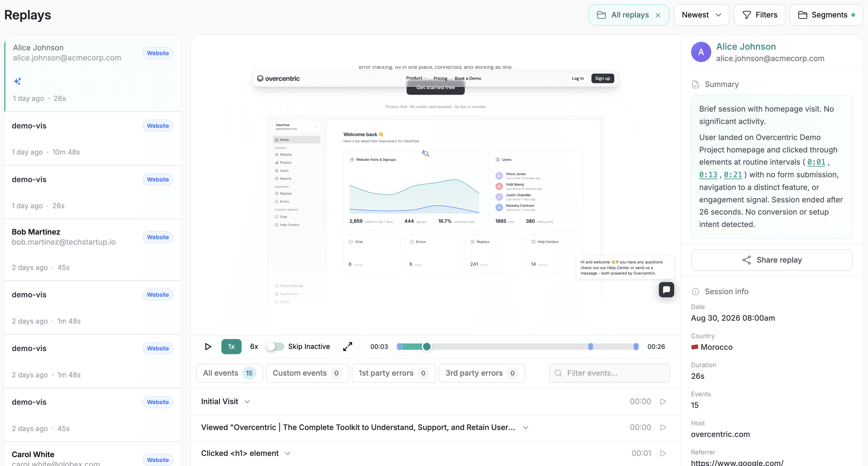
Task: Select Alice Johnson replay in the list
Action: tap(93, 73)
